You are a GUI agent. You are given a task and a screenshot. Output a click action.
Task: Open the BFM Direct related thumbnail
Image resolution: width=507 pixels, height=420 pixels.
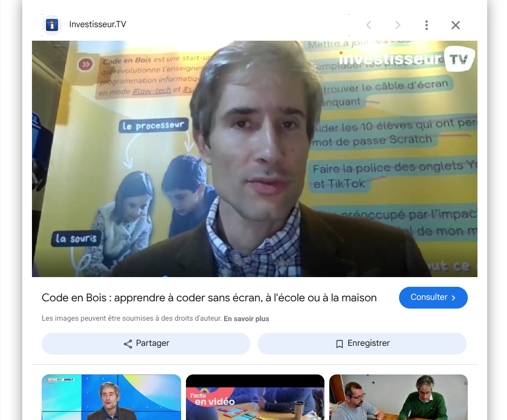[111, 397]
